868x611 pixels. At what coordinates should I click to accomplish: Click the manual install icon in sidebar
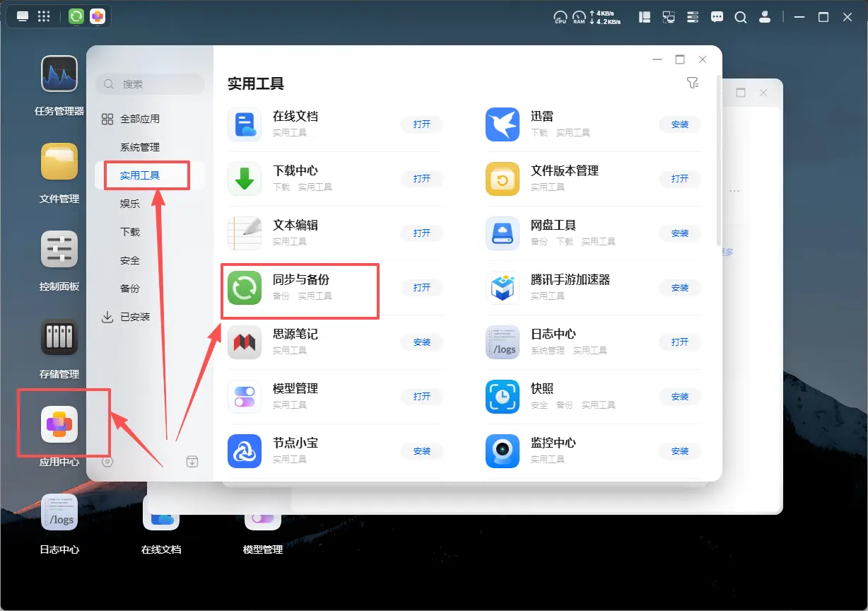[192, 461]
